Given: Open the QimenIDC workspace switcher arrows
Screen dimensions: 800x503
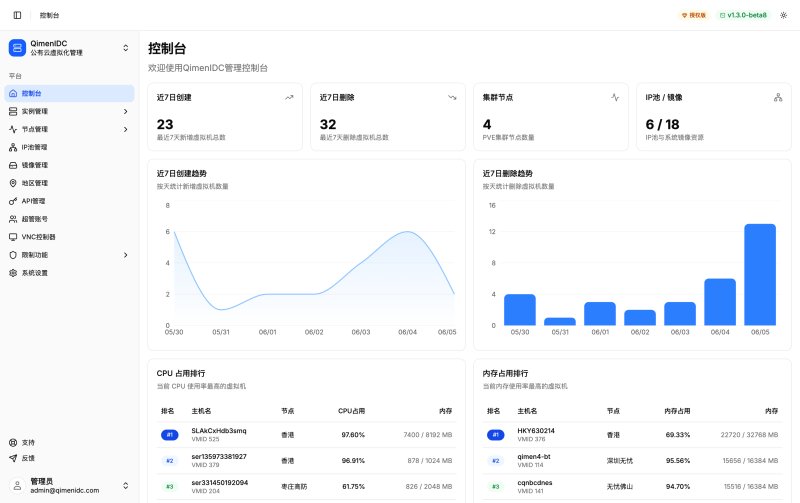Looking at the screenshot, I should [126, 48].
